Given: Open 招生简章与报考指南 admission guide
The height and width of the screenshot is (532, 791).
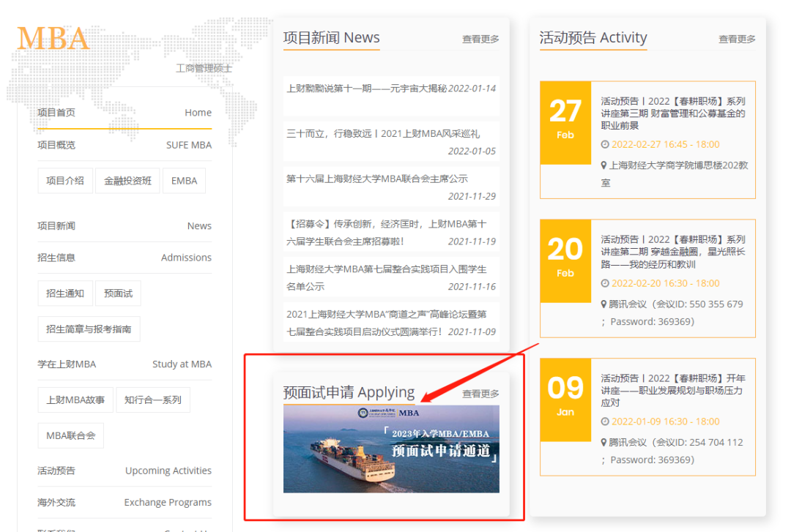Looking at the screenshot, I should 89,329.
